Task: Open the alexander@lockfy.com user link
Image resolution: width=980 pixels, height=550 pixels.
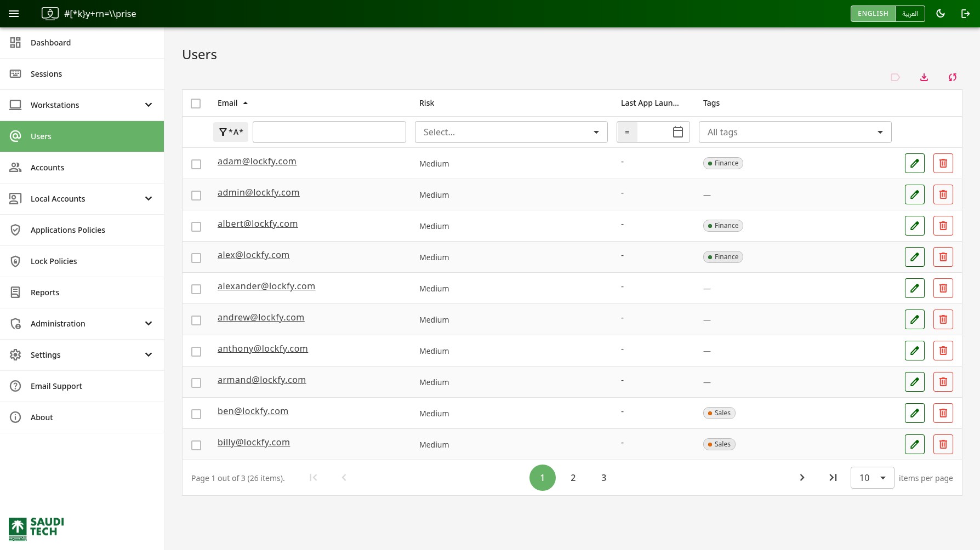Action: [266, 286]
